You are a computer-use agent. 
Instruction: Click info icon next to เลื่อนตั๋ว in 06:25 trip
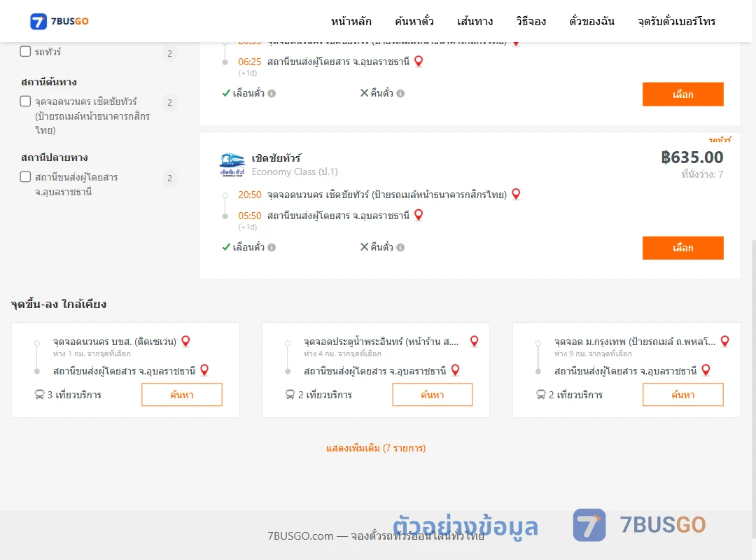point(272,94)
